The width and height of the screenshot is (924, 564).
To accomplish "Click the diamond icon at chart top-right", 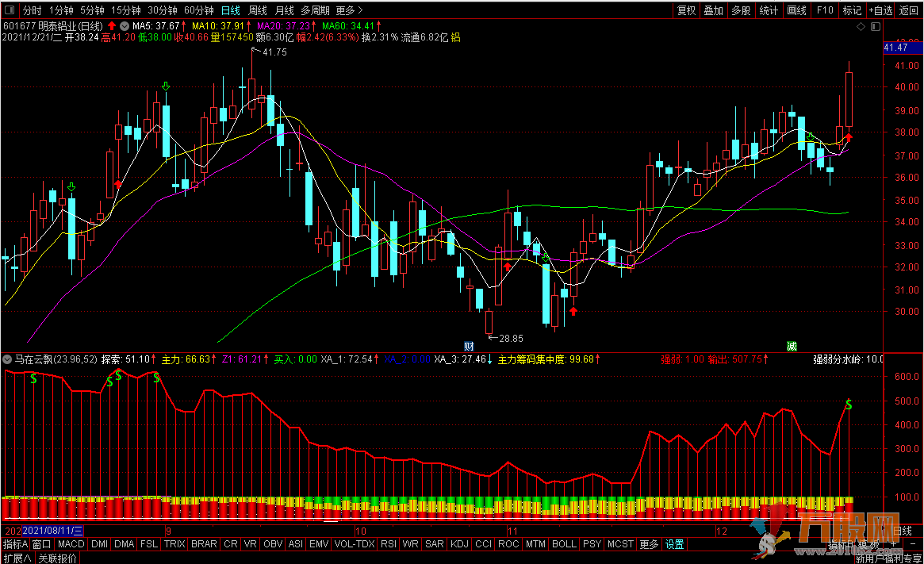I will click(862, 27).
